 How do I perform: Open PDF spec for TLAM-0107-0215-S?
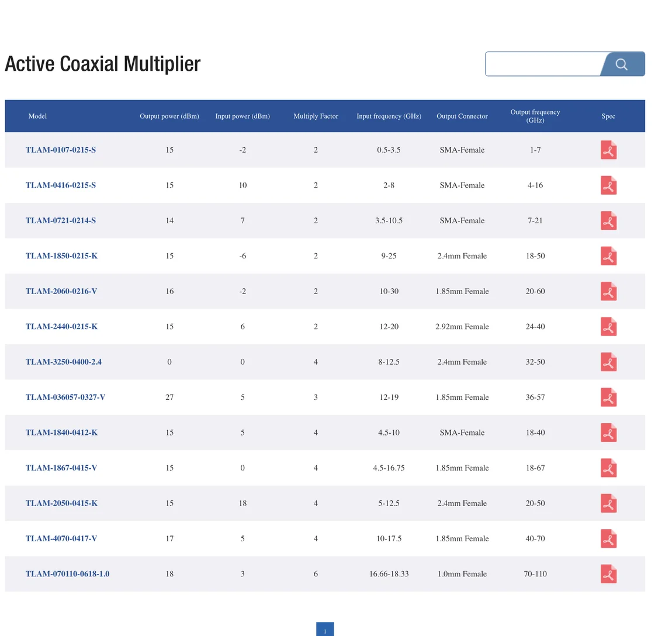[608, 150]
